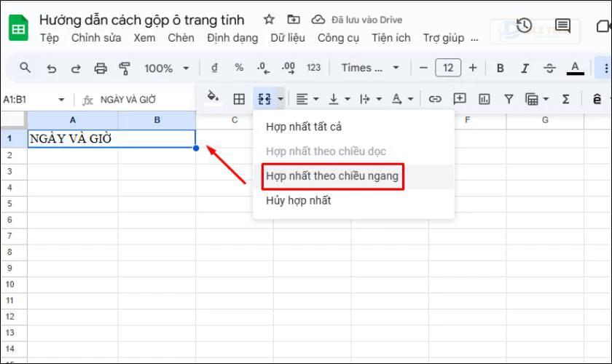This screenshot has width=612, height=364.
Task: Click the Google Sheets home logo
Action: (x=18, y=28)
